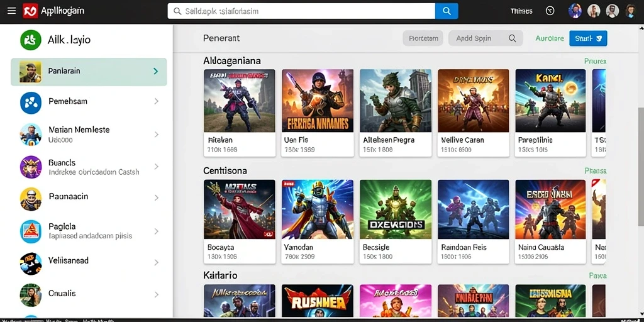Expand the Netian Nemleste chevron
Viewport: 644px width, 322px height.
[x=156, y=135]
